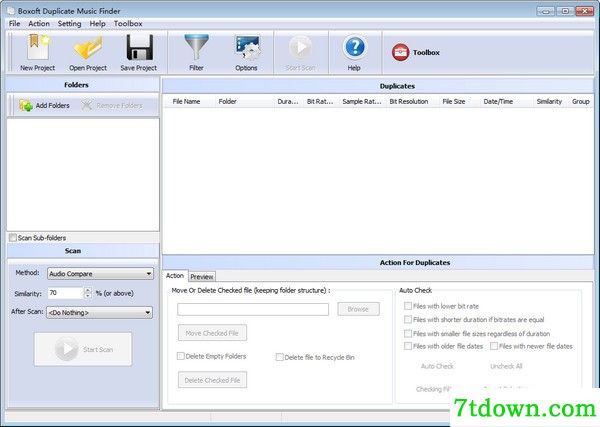Screen dimensions: 600x427
Task: Toggle Delete file to Recycle Bin
Action: coord(279,357)
